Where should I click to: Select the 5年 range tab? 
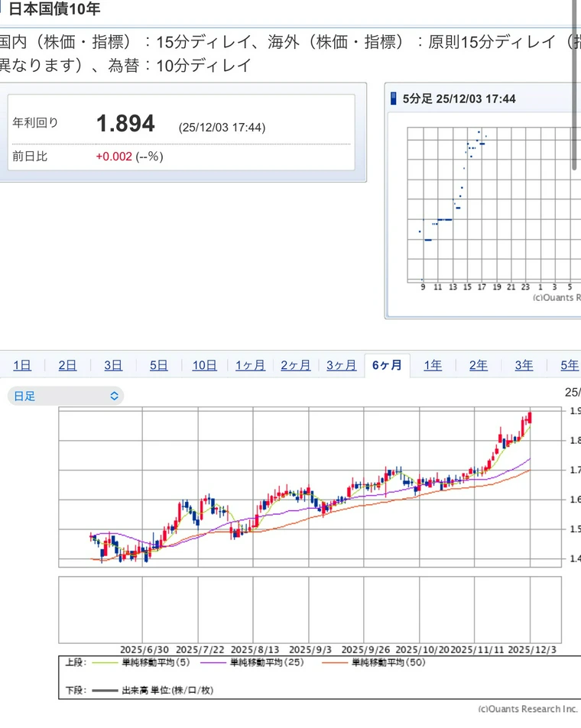coord(569,365)
